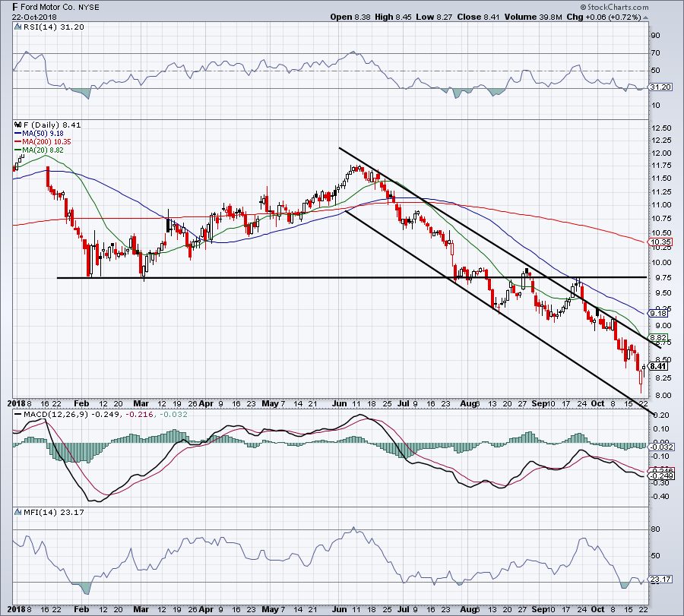
Task: Click the 0.20 level on the MACD axis
Action: [661, 415]
